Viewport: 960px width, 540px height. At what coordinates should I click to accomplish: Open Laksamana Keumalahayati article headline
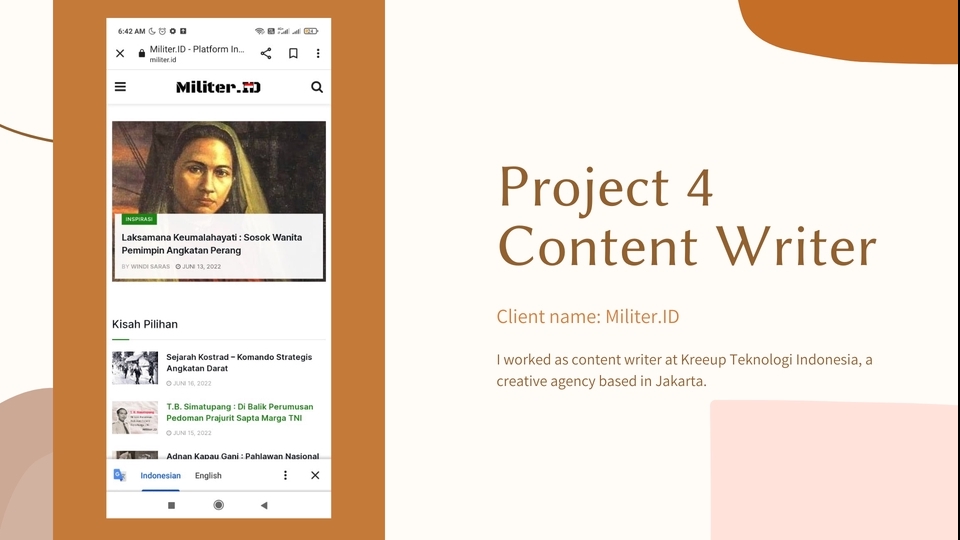coord(212,244)
